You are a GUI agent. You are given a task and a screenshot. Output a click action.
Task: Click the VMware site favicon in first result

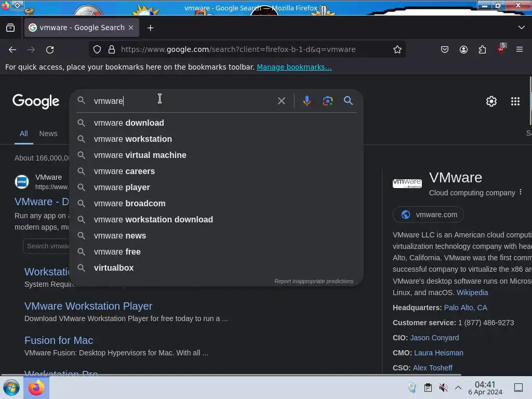point(22,182)
